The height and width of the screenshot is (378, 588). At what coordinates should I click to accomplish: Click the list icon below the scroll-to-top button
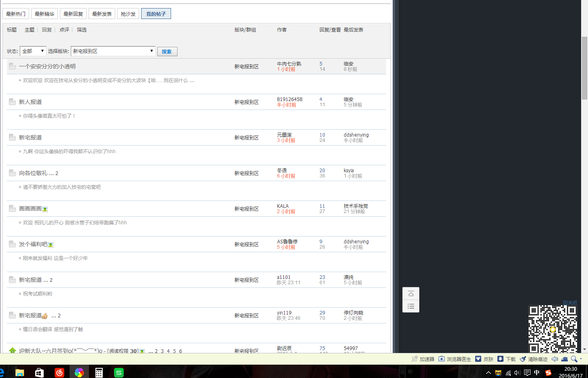pyautogui.click(x=411, y=306)
